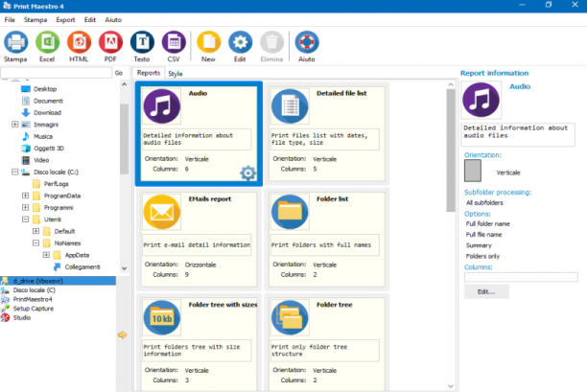Export report to PDF icon
The width and height of the screenshot is (587, 392).
110,42
